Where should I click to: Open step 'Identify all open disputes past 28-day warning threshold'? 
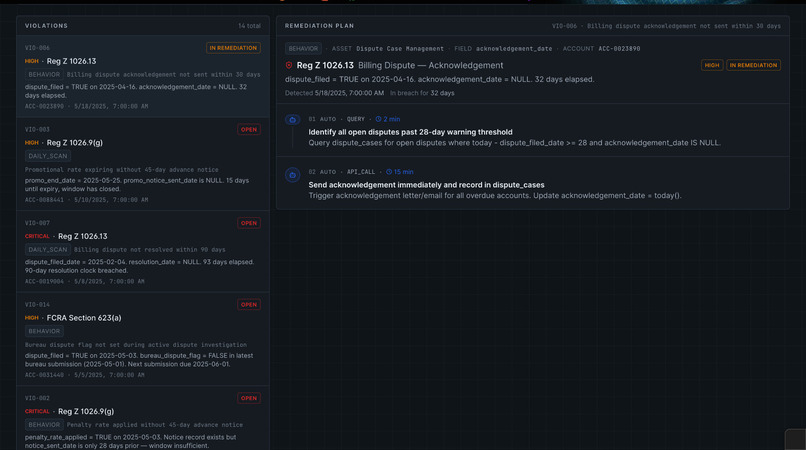[533, 131]
